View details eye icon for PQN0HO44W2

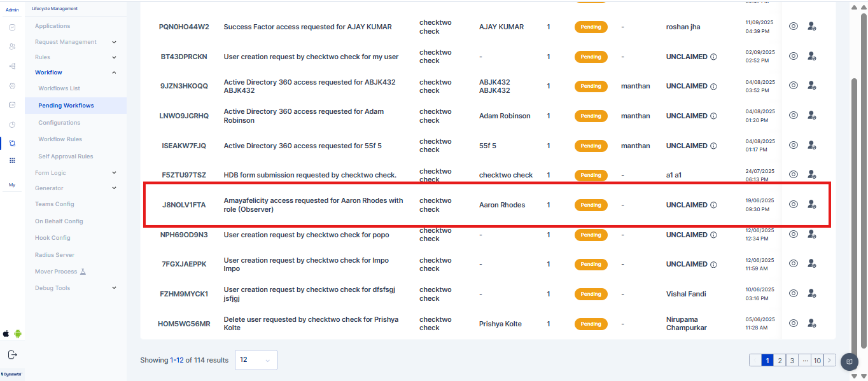point(794,27)
